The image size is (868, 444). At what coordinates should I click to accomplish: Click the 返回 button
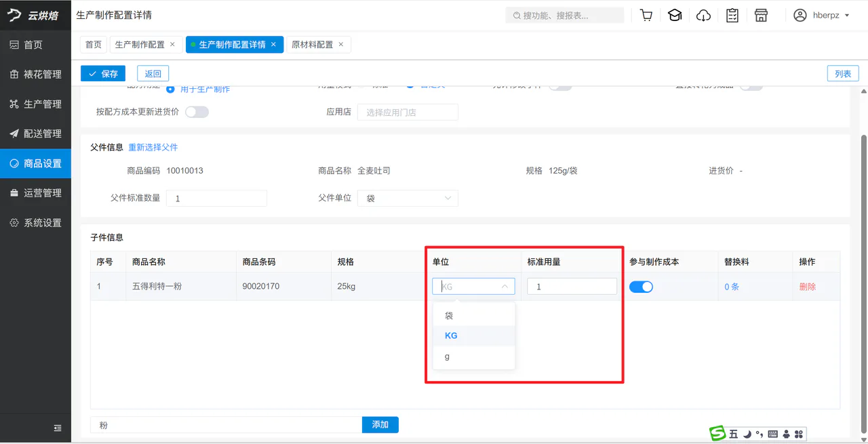tap(153, 74)
